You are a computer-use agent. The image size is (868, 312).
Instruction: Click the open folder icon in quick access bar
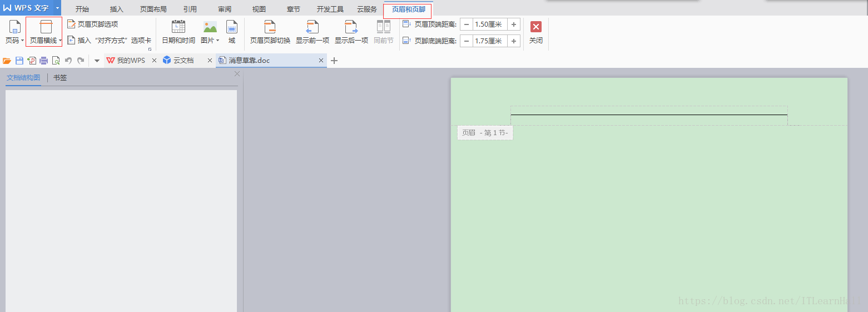click(7, 61)
